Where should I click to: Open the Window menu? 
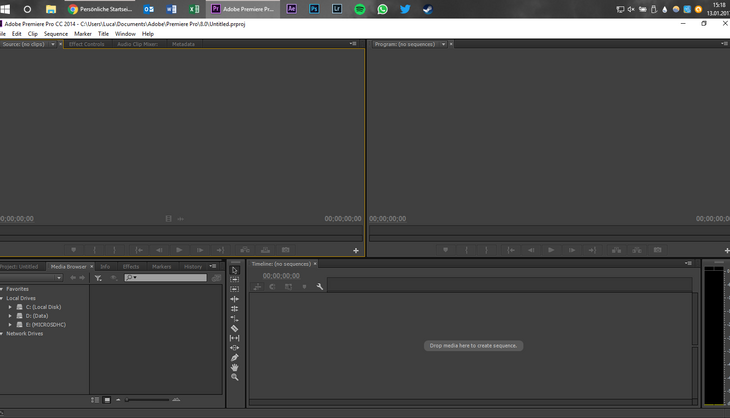coord(125,34)
